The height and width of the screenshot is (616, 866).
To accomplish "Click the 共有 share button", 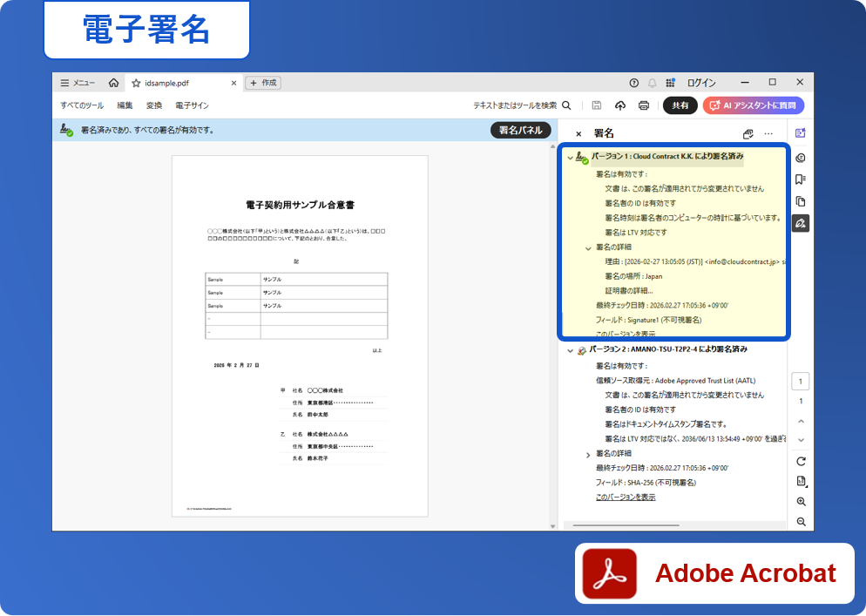I will pyautogui.click(x=680, y=105).
